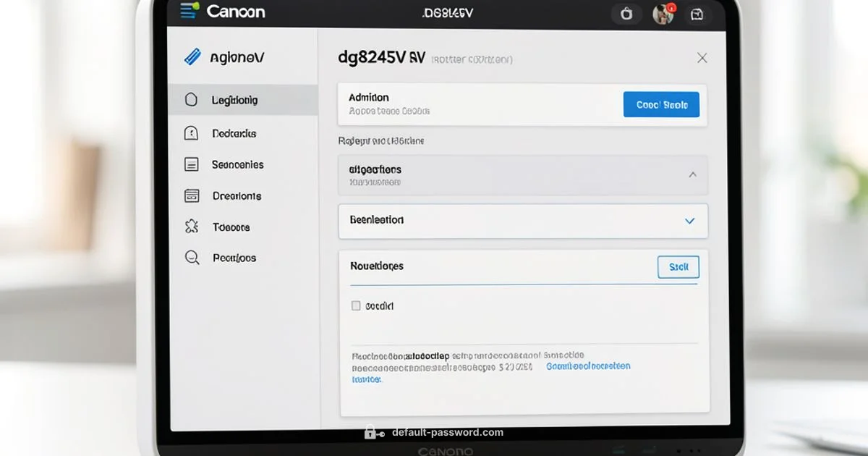
Task: Expand the second dropdown with blue chevron
Action: 689,221
